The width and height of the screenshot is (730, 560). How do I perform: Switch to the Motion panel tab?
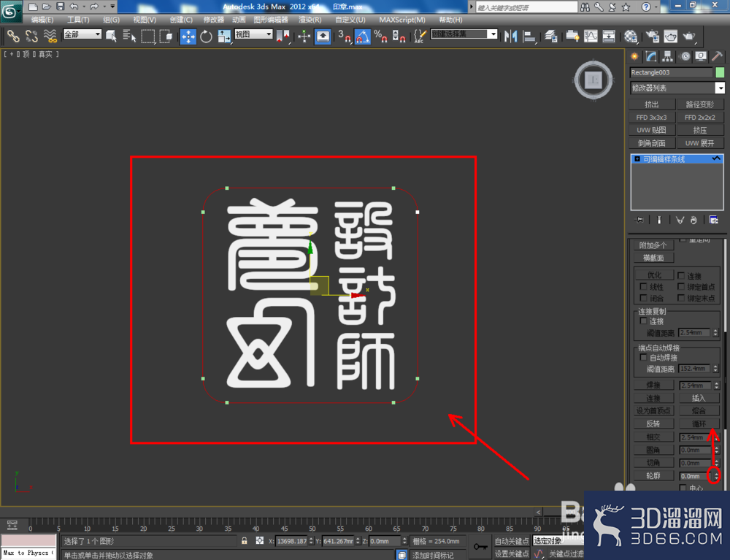[x=685, y=56]
